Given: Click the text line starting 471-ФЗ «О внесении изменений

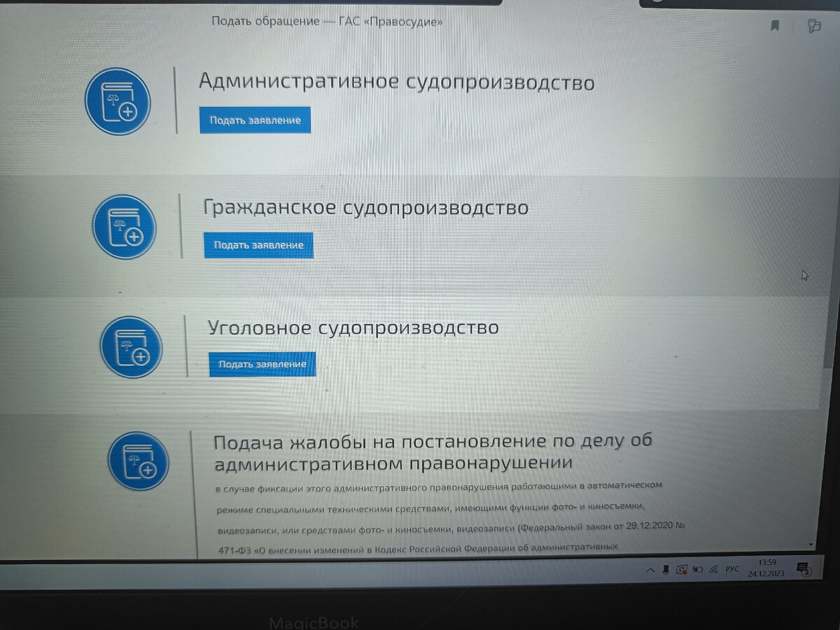Looking at the screenshot, I should 417,547.
